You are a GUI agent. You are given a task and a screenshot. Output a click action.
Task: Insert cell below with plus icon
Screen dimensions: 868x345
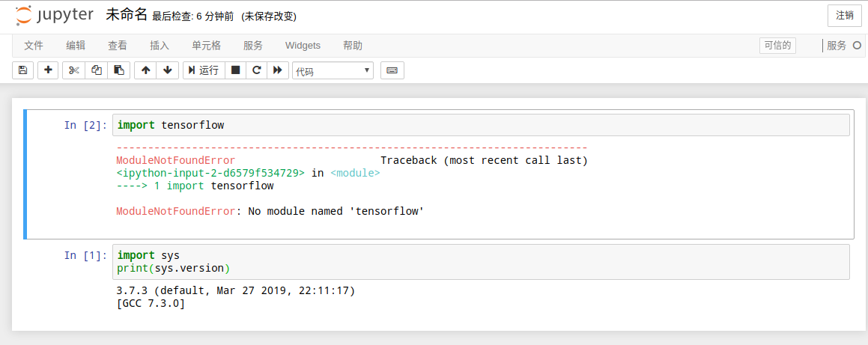click(x=48, y=70)
